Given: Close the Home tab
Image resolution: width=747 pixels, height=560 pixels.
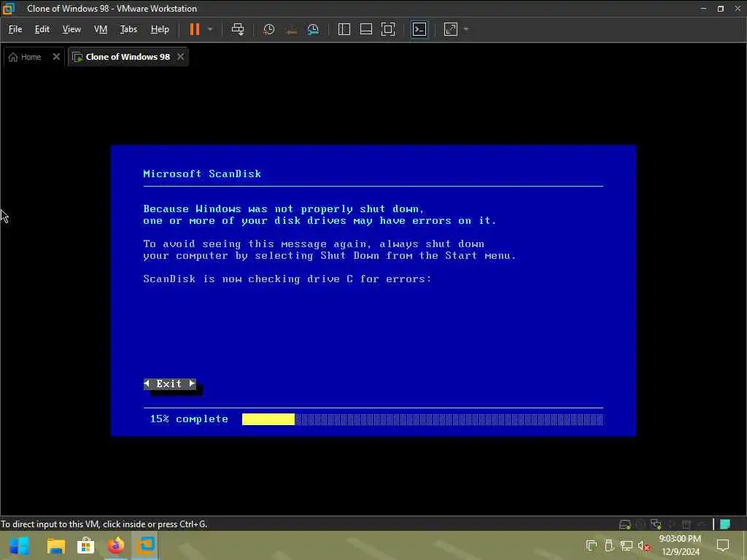Looking at the screenshot, I should click(x=56, y=57).
